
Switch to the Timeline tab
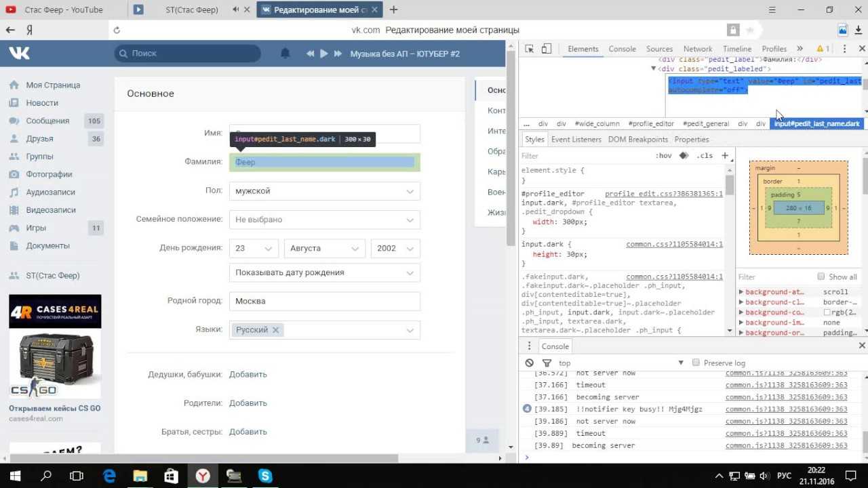pos(737,49)
